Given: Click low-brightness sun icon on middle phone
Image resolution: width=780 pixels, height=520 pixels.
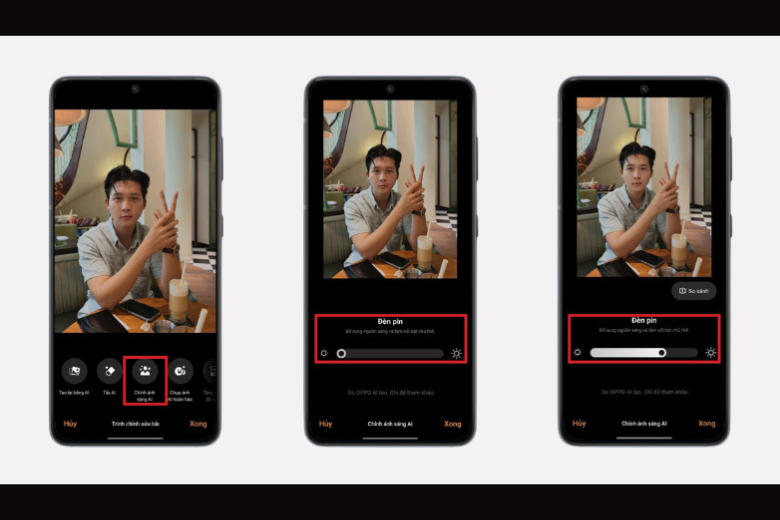Looking at the screenshot, I should coord(323,353).
